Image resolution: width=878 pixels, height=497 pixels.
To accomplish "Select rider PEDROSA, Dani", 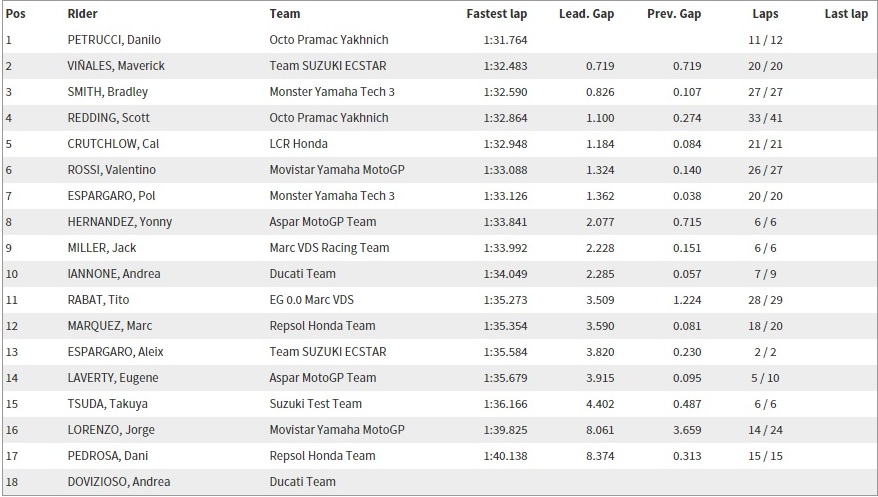I will click(x=108, y=456).
